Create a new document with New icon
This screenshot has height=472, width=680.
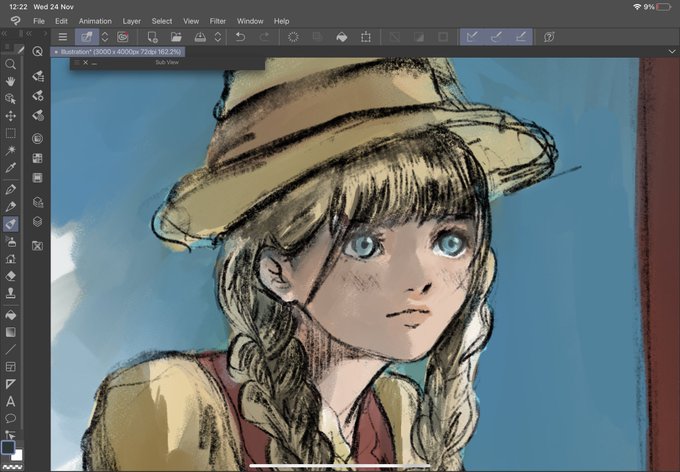click(x=152, y=37)
